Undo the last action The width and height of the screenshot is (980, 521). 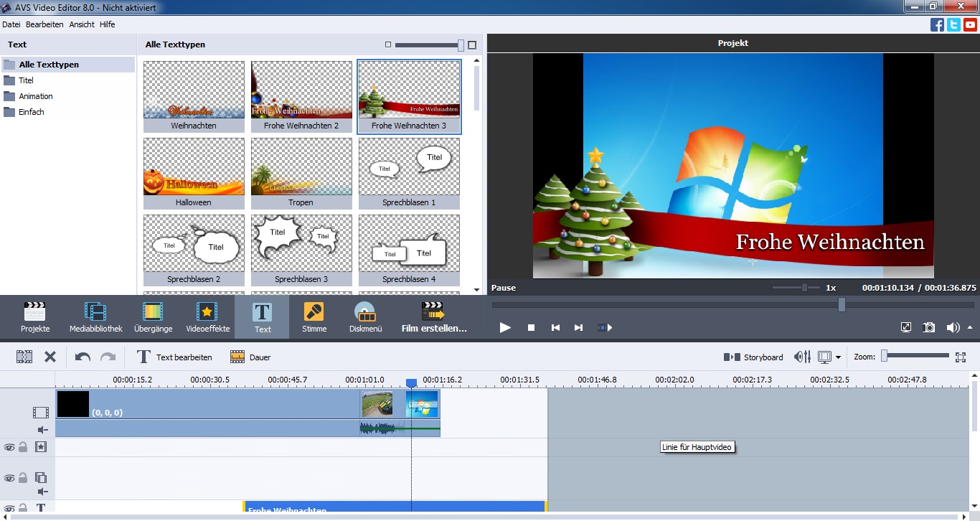point(83,357)
